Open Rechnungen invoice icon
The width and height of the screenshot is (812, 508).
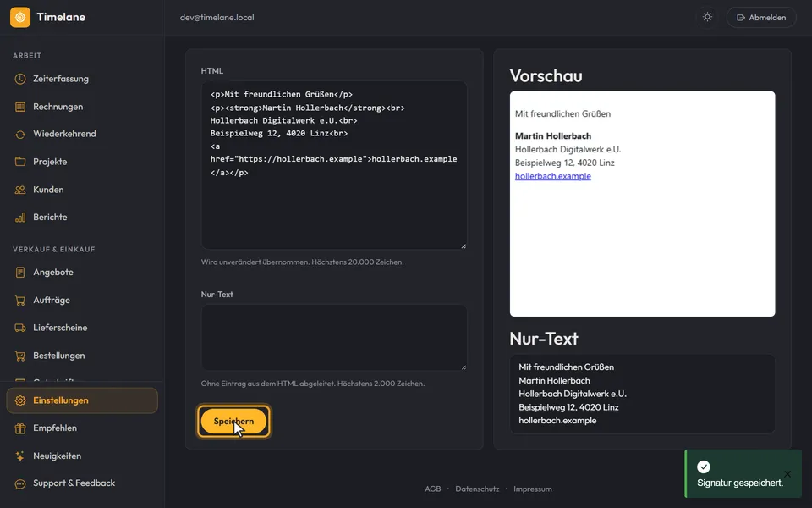[20, 107]
